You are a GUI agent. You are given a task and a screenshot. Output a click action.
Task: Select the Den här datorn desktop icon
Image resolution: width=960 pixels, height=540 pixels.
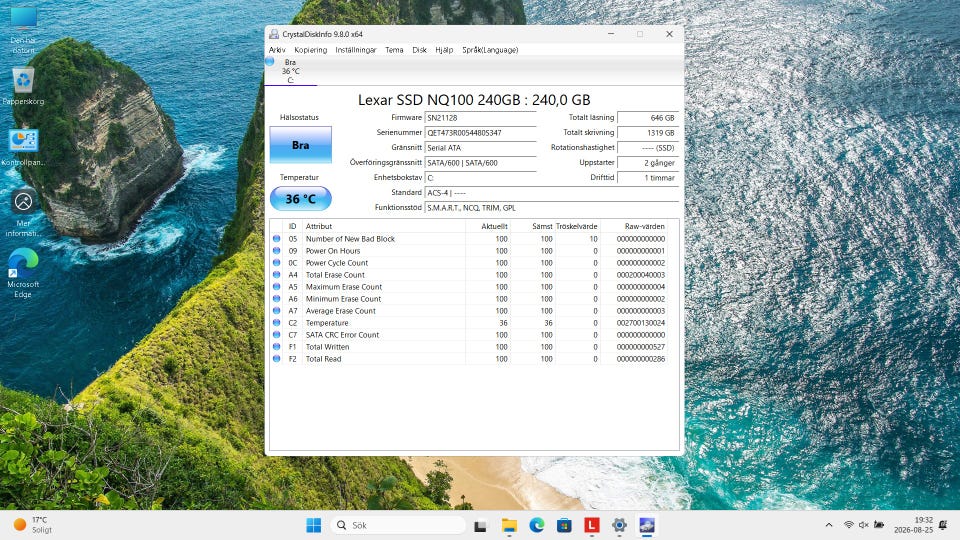(x=23, y=29)
